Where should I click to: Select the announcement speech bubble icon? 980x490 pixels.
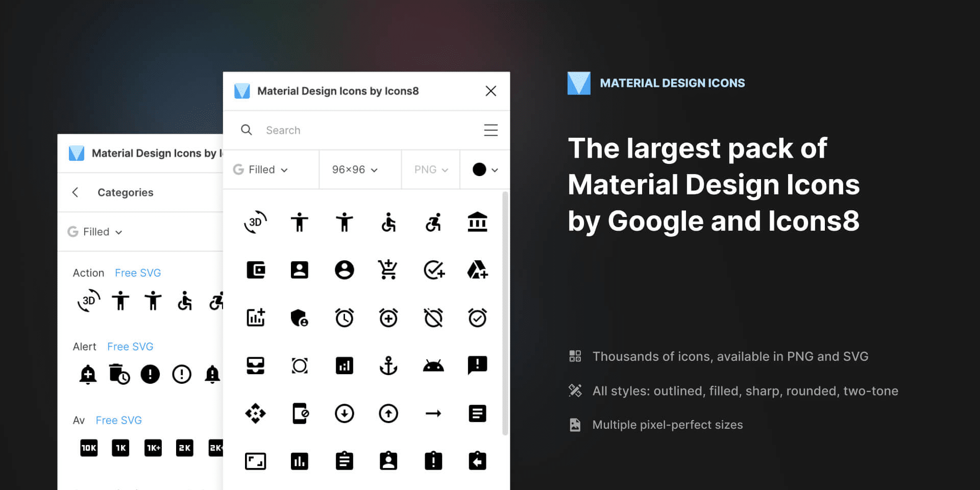click(477, 365)
